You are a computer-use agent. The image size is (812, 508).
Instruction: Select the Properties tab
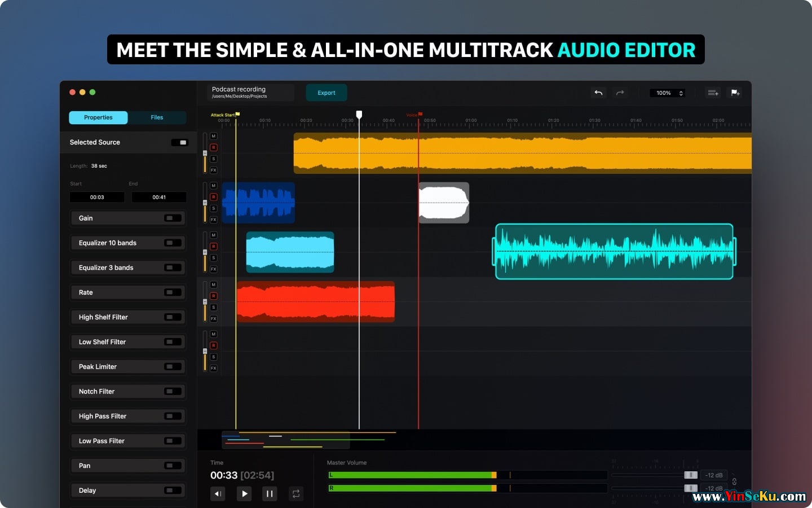point(98,117)
